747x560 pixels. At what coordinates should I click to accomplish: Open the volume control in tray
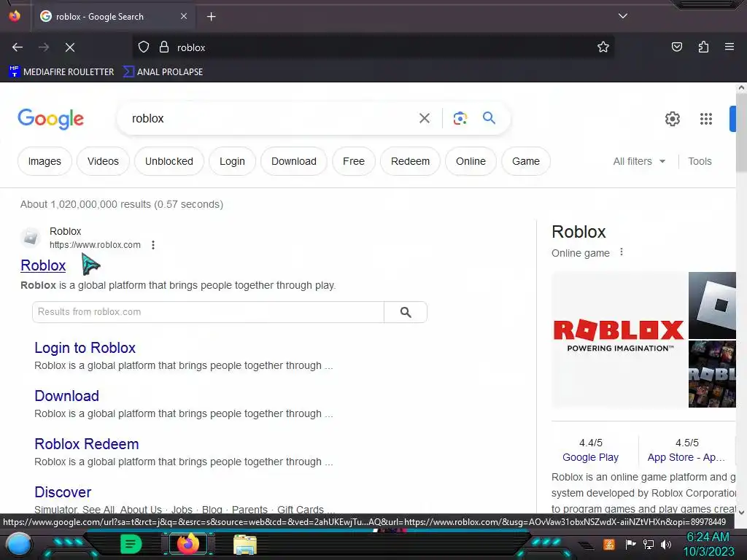click(665, 544)
